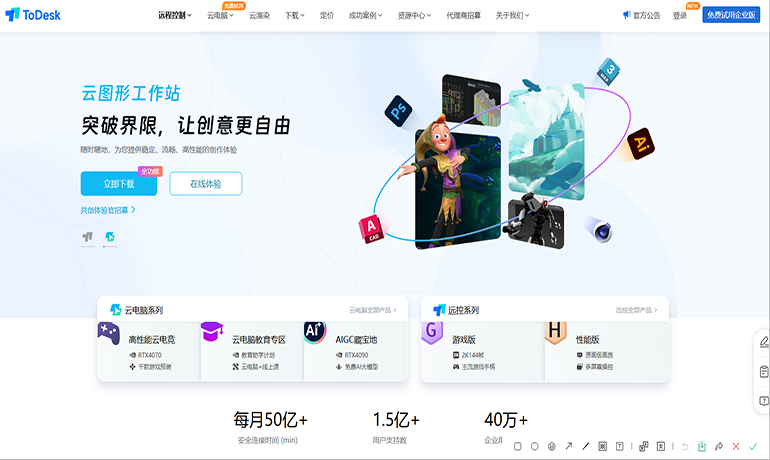Screen dimensions: 770x460
Task: Open the 云电脑全部产品 link
Action: (x=373, y=310)
